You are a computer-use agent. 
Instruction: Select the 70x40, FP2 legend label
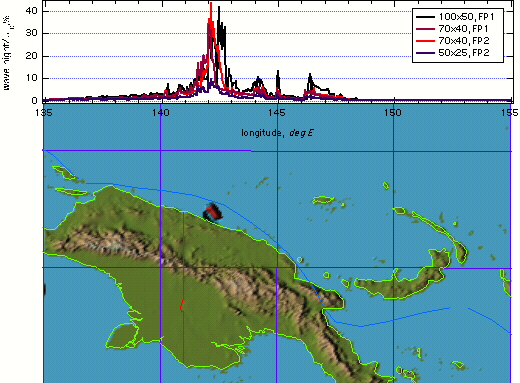click(464, 41)
